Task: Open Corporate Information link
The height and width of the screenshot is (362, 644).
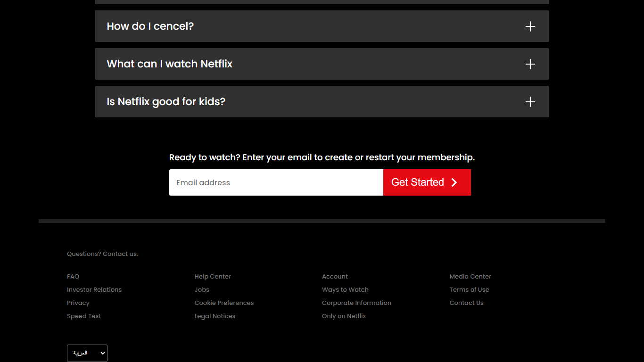Action: tap(356, 303)
